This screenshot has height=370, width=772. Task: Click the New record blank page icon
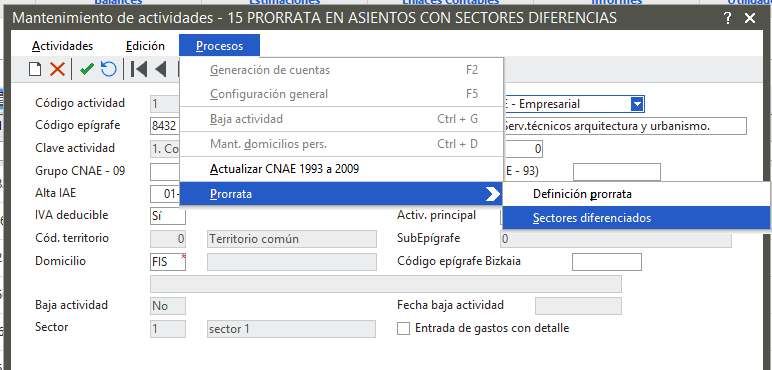tap(34, 69)
